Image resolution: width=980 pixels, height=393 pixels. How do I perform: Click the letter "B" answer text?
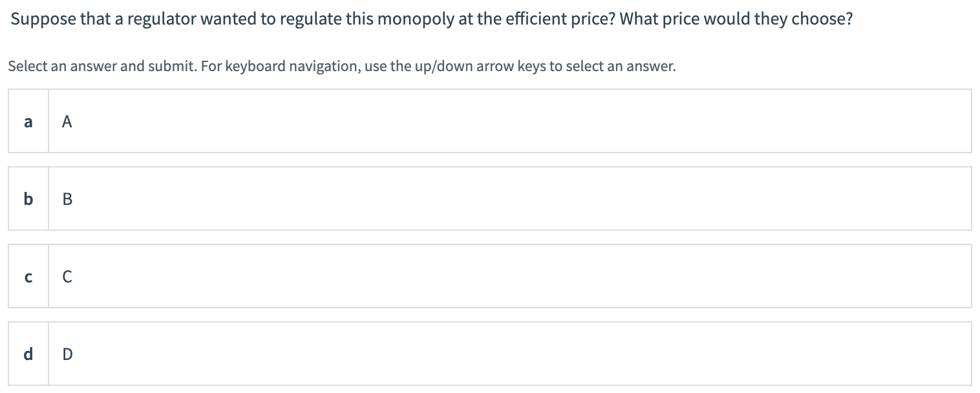point(67,198)
